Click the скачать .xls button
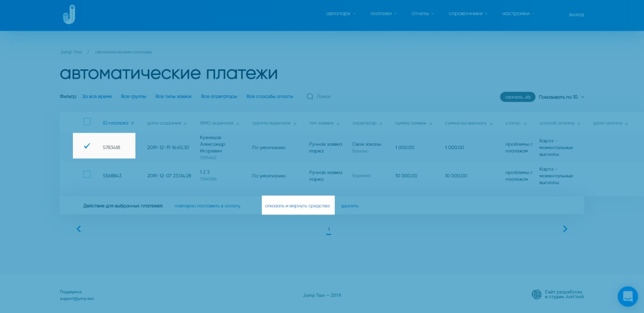The width and height of the screenshot is (644, 313). pyautogui.click(x=517, y=97)
